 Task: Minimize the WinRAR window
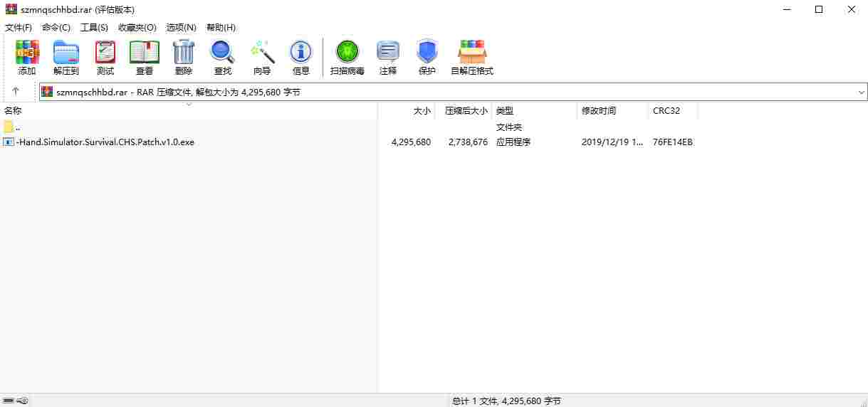(x=787, y=9)
